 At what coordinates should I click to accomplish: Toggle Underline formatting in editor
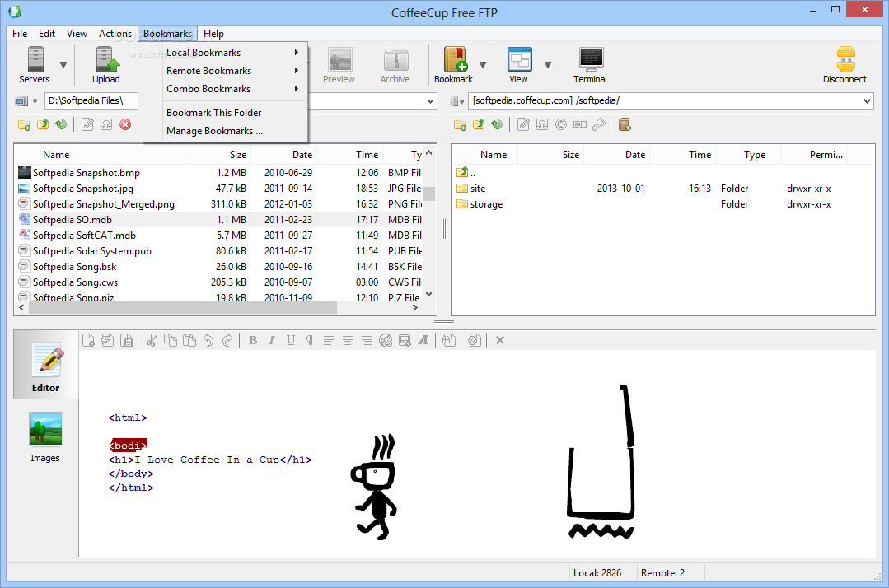pyautogui.click(x=291, y=340)
